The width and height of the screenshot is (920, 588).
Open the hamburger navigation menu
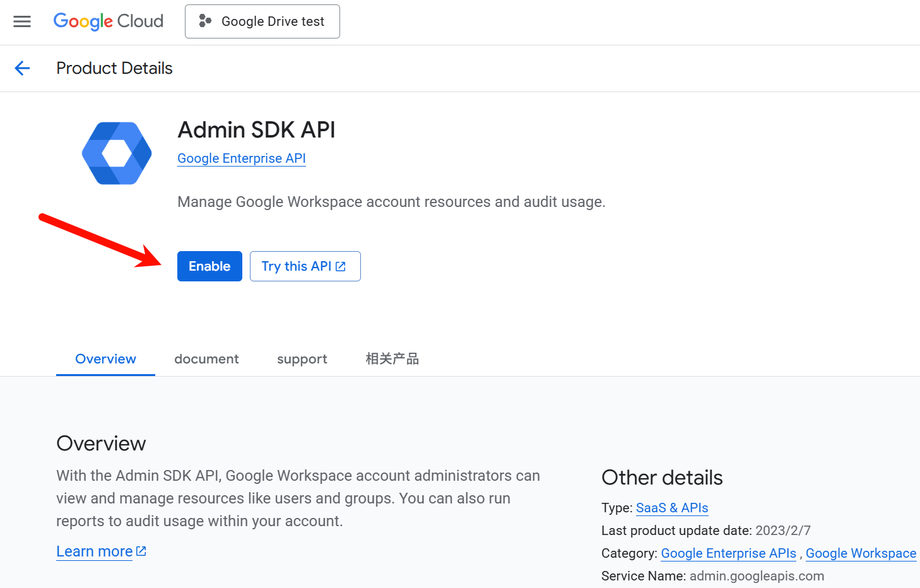(x=22, y=21)
